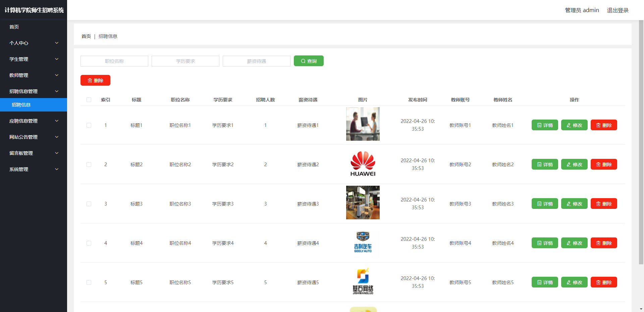644x312 pixels.
Task: Delete row 1 using red 删除 button
Action: [x=603, y=125]
